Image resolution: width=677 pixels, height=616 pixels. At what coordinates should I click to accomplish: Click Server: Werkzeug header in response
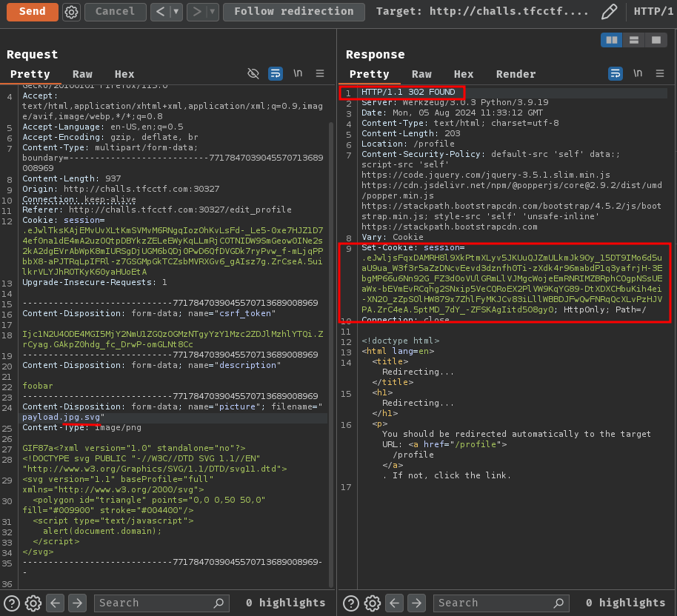pyautogui.click(x=455, y=102)
